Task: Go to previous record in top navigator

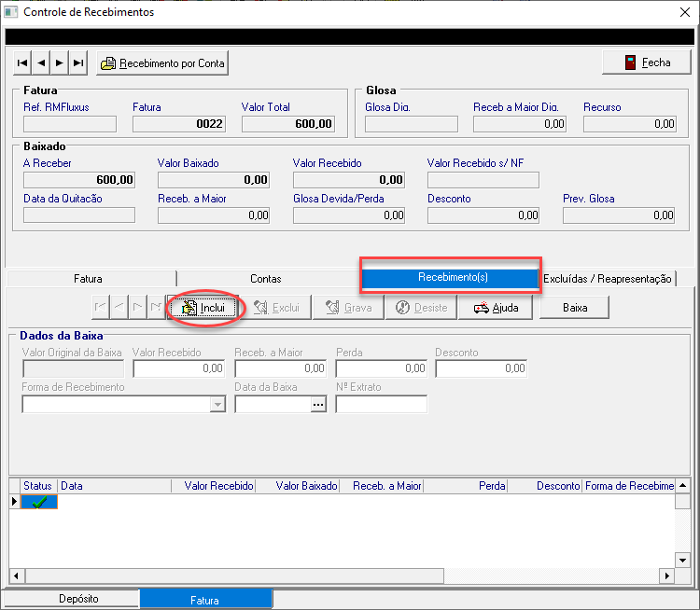Action: click(x=41, y=62)
